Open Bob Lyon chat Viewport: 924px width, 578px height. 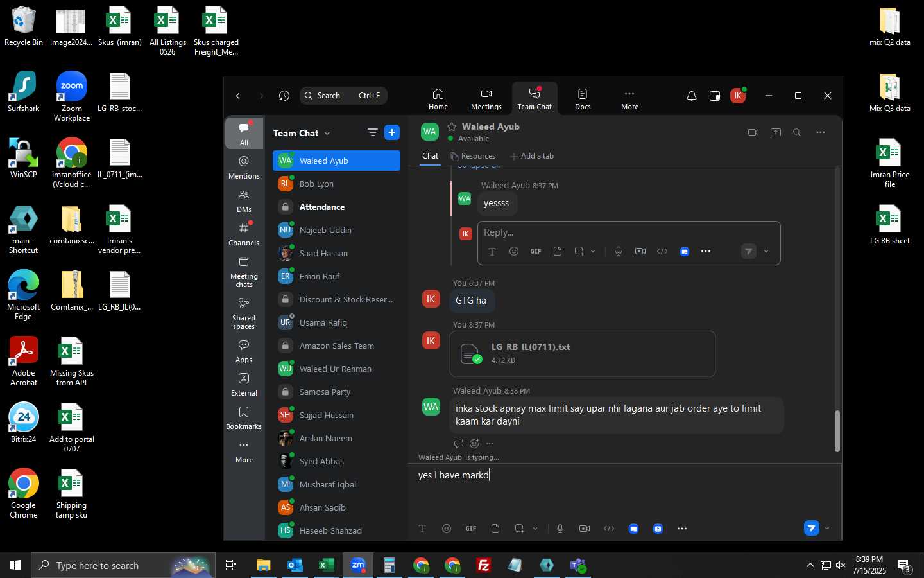coord(336,184)
